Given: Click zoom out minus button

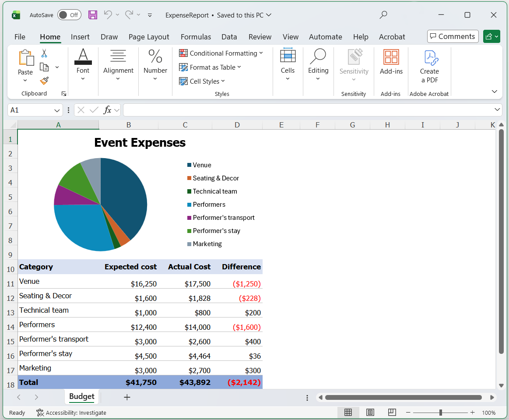Looking at the screenshot, I should 408,413.
